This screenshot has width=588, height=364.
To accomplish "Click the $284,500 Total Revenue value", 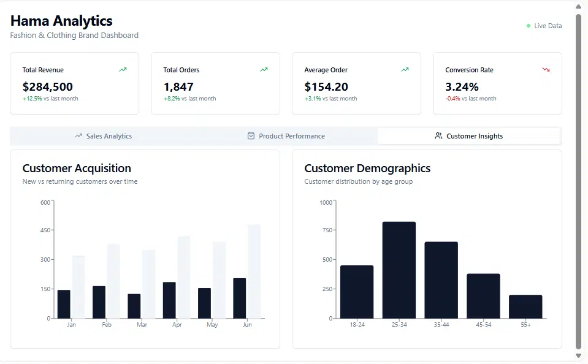I will pyautogui.click(x=48, y=87).
